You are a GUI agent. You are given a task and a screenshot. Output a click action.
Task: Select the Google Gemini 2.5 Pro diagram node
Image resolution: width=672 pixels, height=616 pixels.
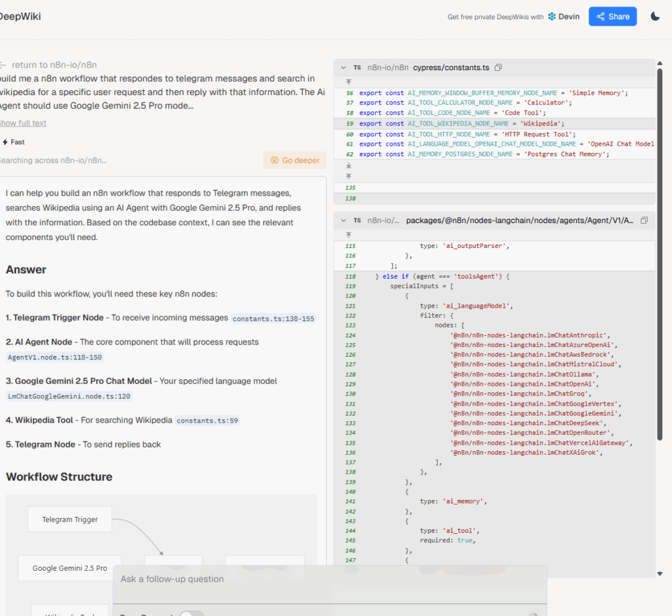tap(70, 568)
